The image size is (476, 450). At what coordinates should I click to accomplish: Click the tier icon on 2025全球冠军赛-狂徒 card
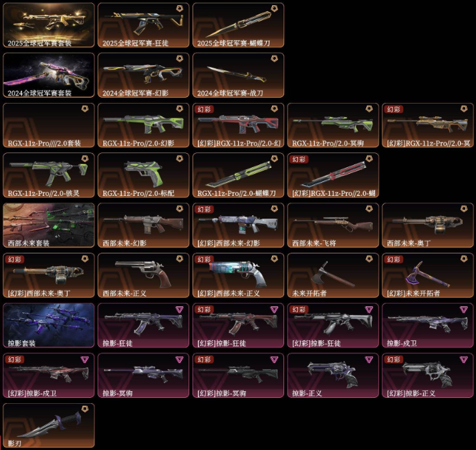tap(179, 8)
